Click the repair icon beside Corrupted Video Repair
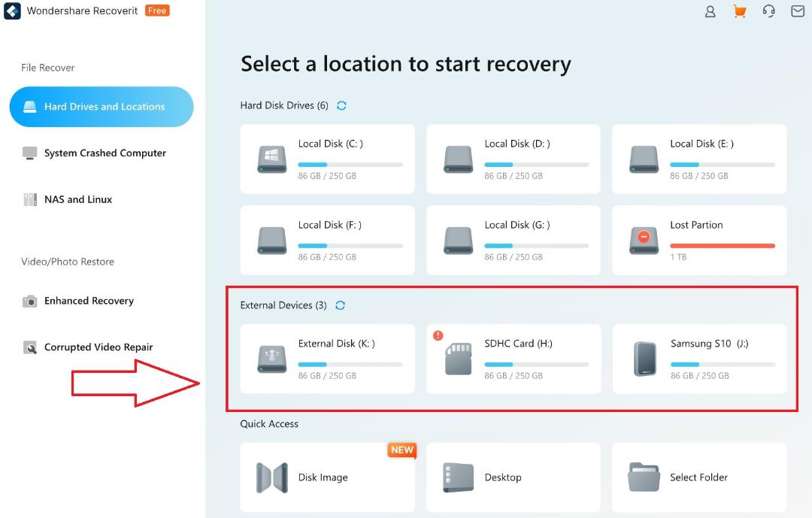Screen dimensions: 812x518 point(30,347)
